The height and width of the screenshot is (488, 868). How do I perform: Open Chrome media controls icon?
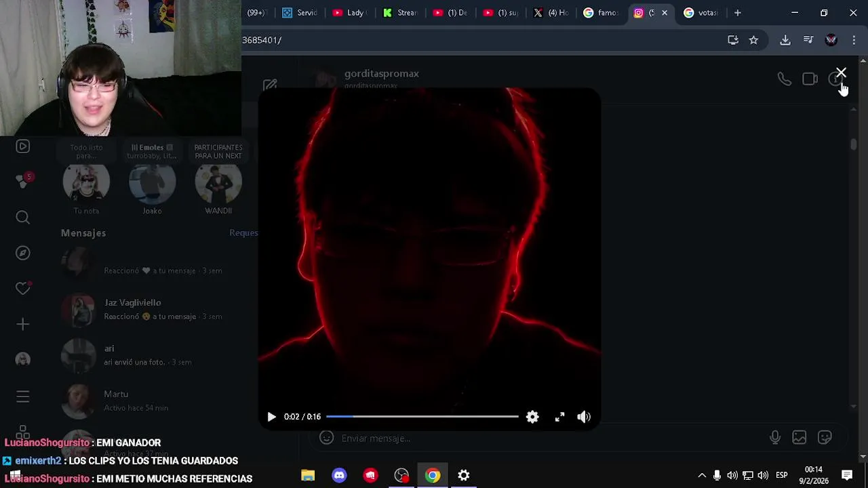(x=808, y=40)
